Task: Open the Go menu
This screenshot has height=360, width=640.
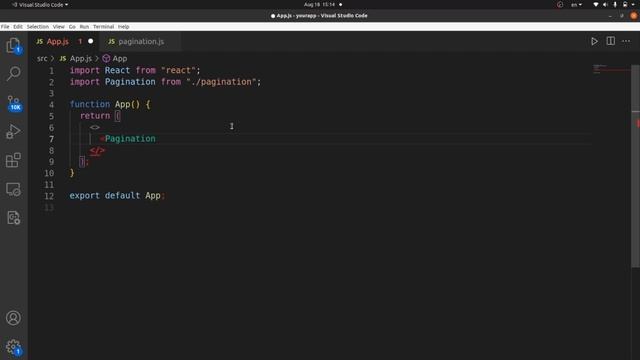Action: pos(72,27)
